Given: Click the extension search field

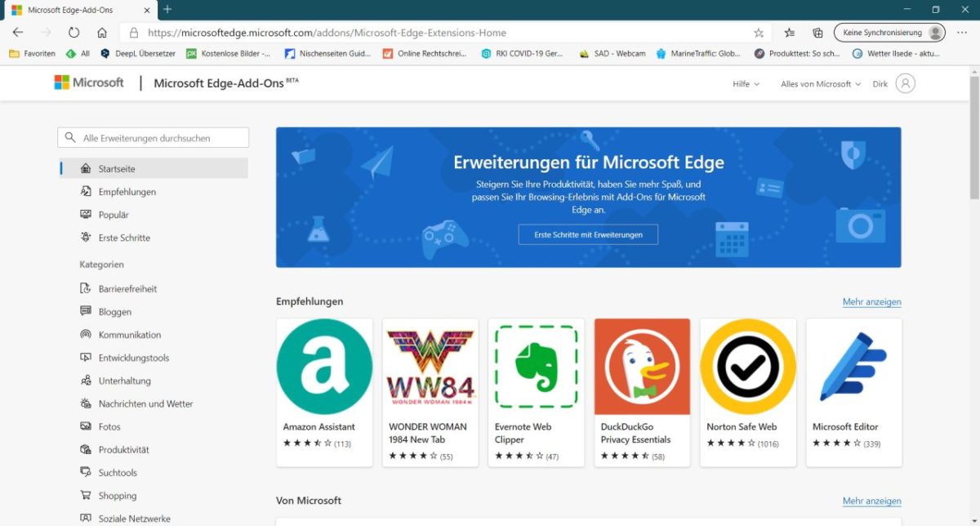Looking at the screenshot, I should tap(153, 136).
